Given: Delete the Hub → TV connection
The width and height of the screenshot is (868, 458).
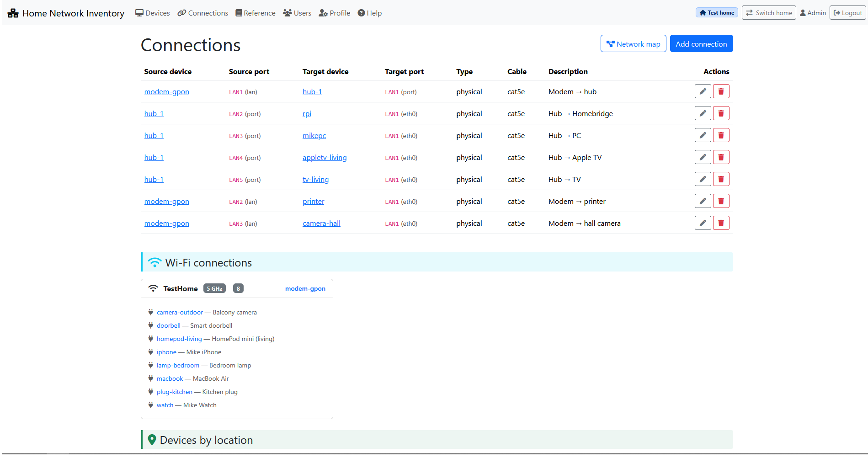Looking at the screenshot, I should (721, 179).
